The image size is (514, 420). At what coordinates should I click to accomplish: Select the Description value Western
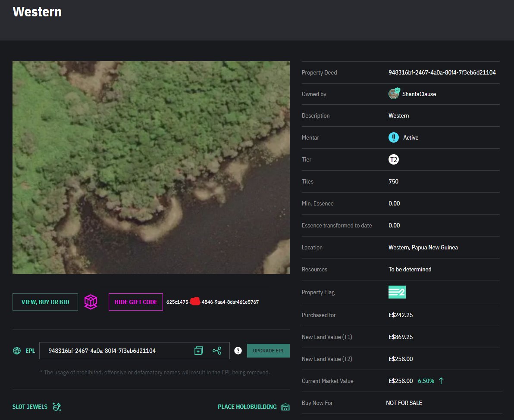(x=398, y=115)
